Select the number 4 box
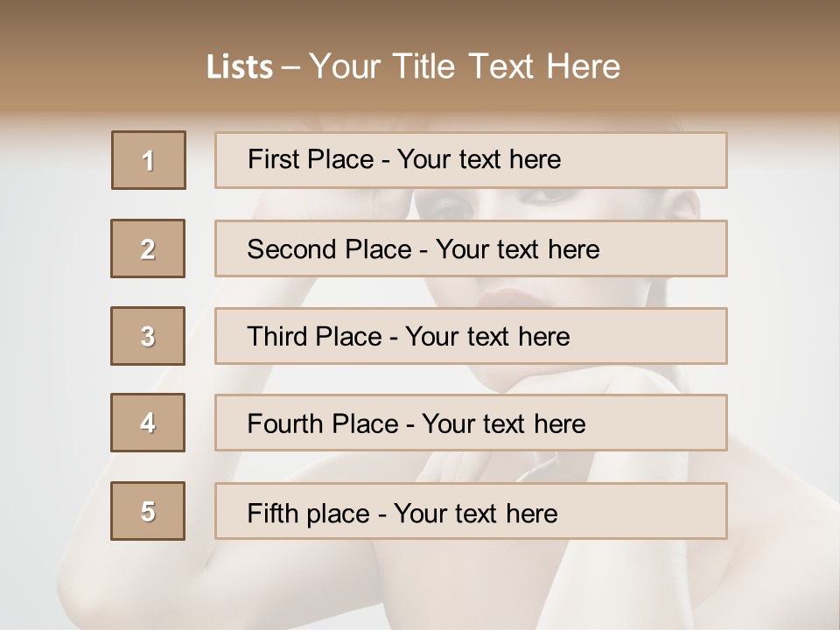840x630 pixels. (148, 423)
